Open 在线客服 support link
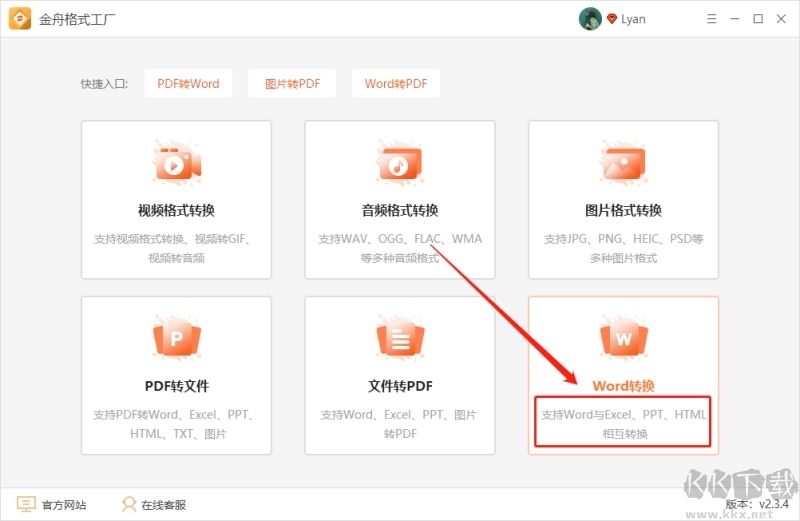Screen dimensions: 800x521 [163, 505]
